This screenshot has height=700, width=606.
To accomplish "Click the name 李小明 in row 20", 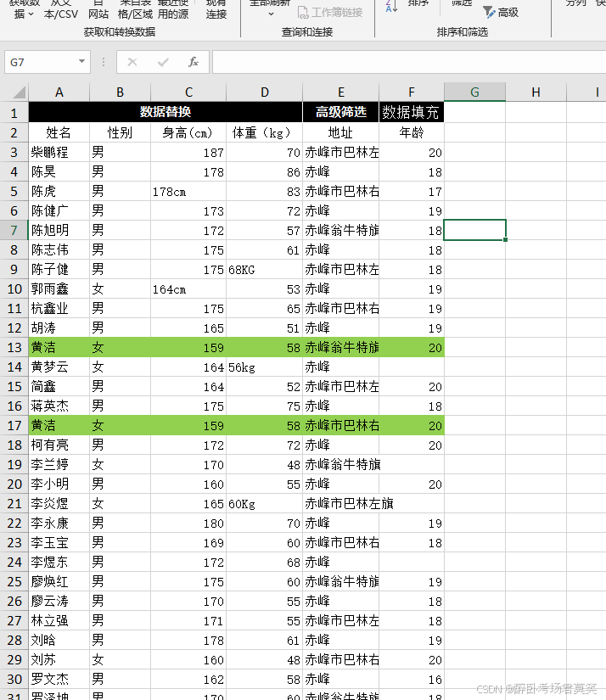I will [59, 484].
